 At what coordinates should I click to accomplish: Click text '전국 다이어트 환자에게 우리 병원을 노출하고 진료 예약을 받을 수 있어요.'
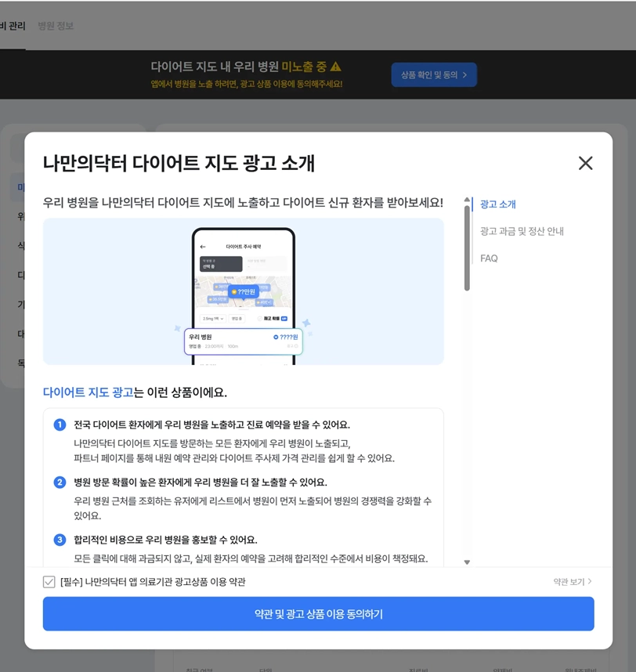click(211, 425)
